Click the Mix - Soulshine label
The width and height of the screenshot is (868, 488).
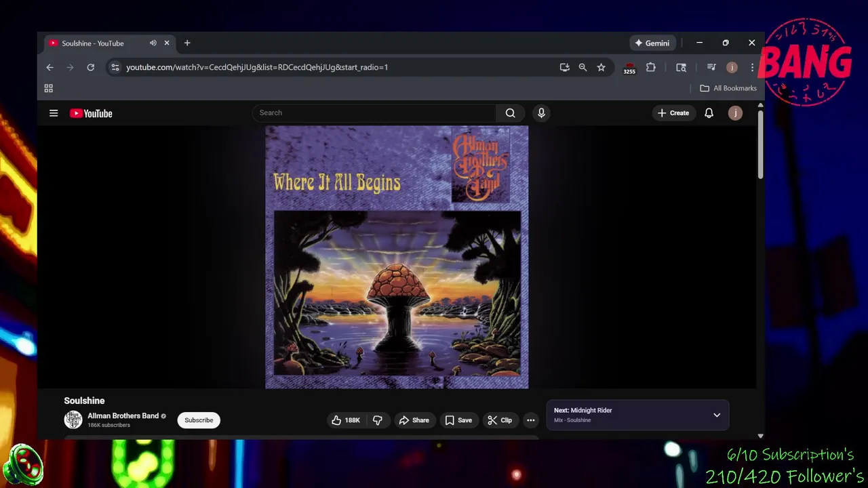572,420
